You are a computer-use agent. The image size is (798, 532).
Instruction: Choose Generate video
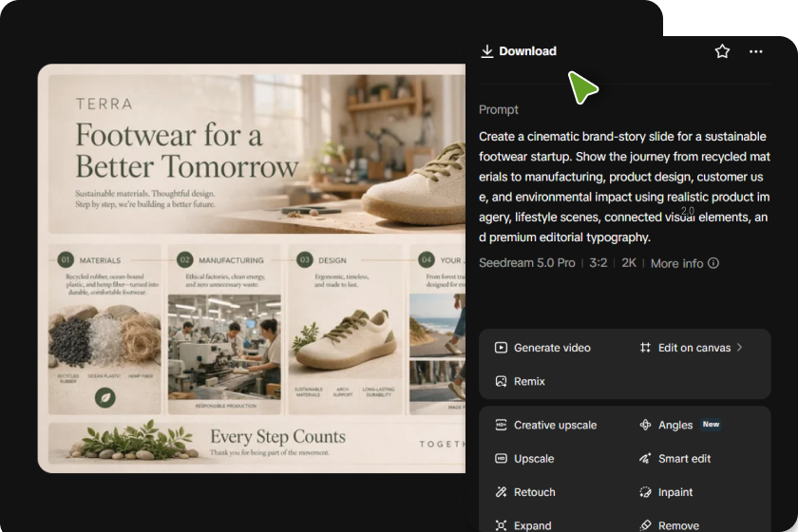[552, 348]
